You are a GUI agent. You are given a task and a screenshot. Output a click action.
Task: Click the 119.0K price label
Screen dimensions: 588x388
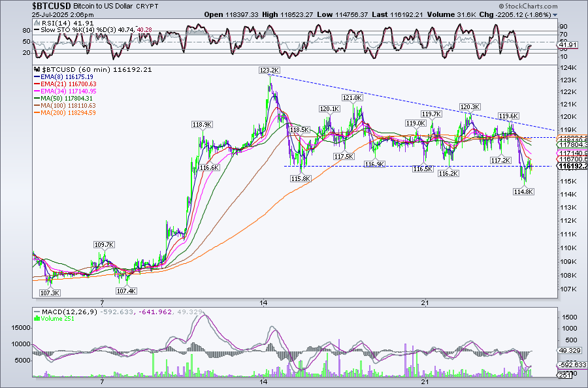416,123
